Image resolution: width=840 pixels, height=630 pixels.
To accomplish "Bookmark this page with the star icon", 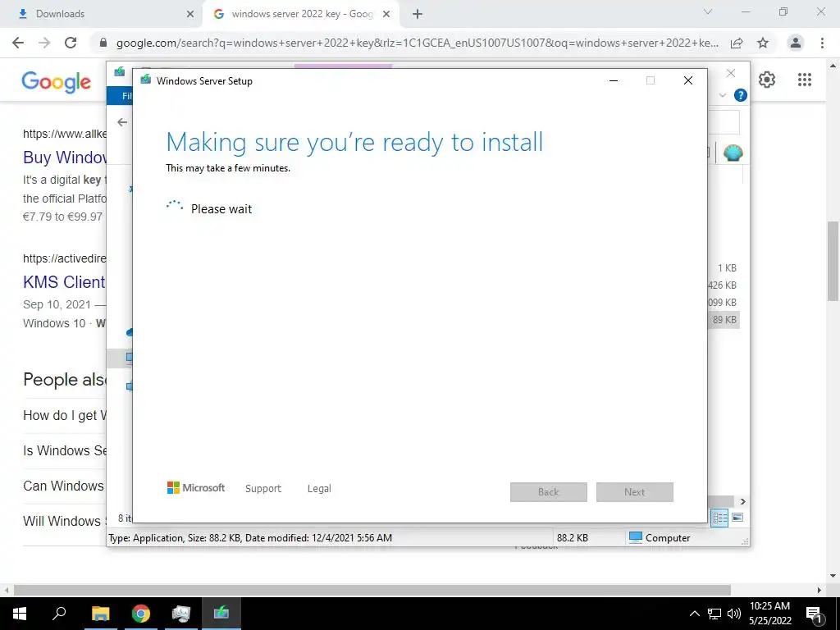I will (x=763, y=43).
